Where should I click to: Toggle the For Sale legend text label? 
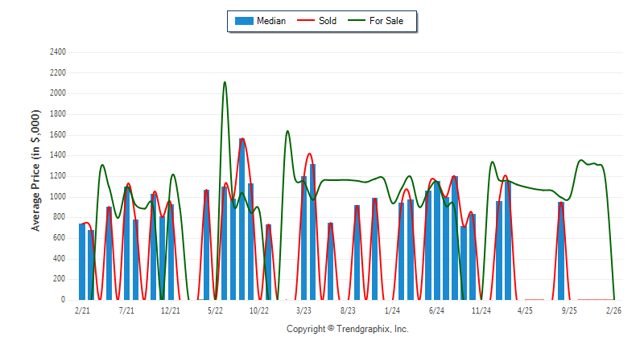(386, 21)
